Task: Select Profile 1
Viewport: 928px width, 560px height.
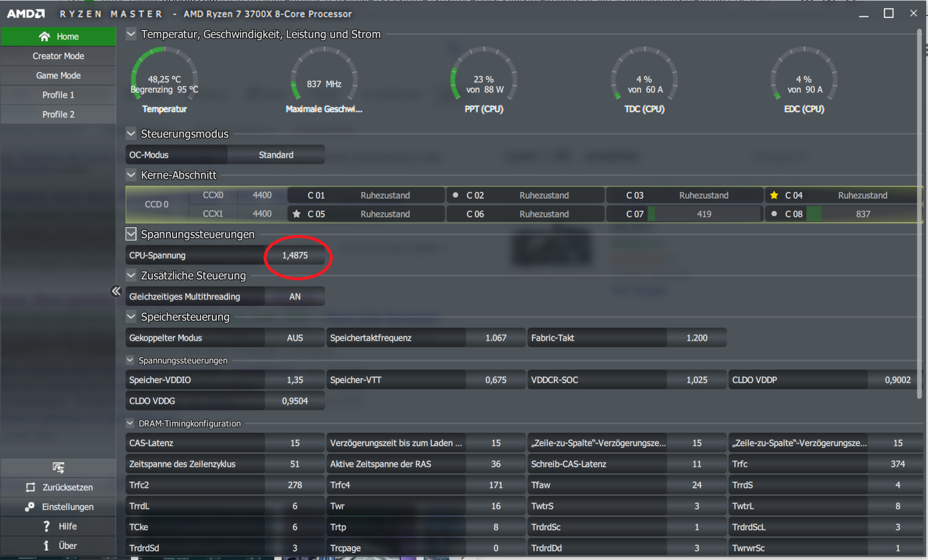Action: pyautogui.click(x=58, y=95)
